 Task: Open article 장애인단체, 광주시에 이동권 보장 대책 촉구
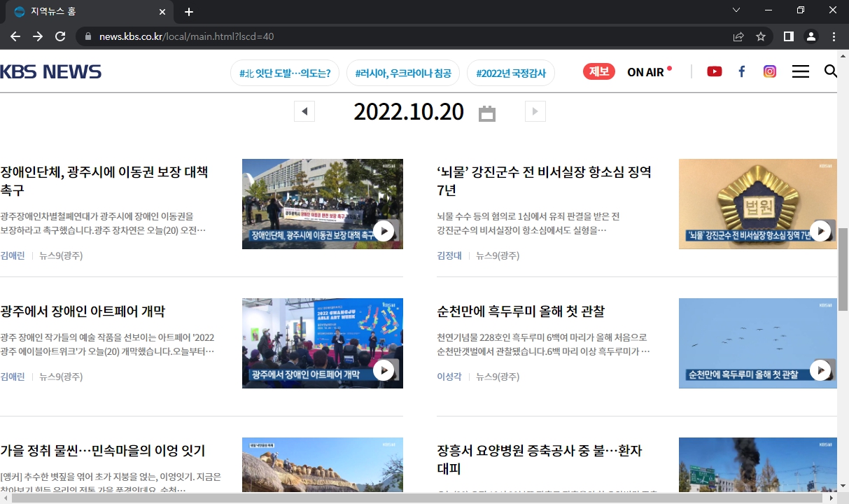[104, 181]
